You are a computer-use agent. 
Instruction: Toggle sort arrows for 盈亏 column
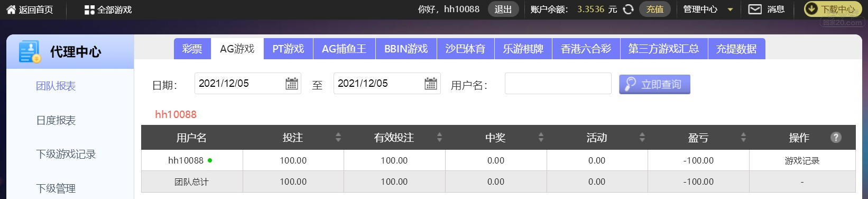[x=743, y=138]
